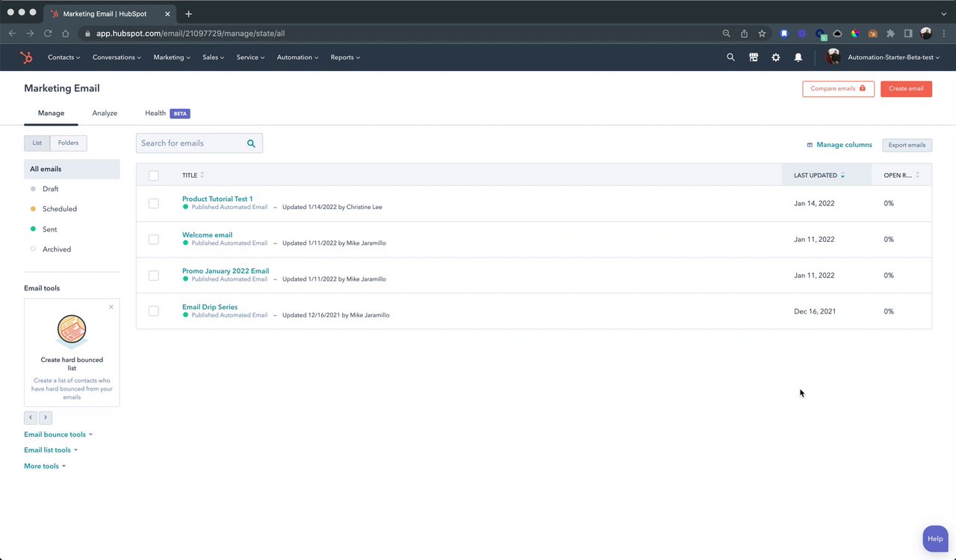Close the Marketing Email browser tab
Viewport: 956px width, 560px height.
pos(167,13)
